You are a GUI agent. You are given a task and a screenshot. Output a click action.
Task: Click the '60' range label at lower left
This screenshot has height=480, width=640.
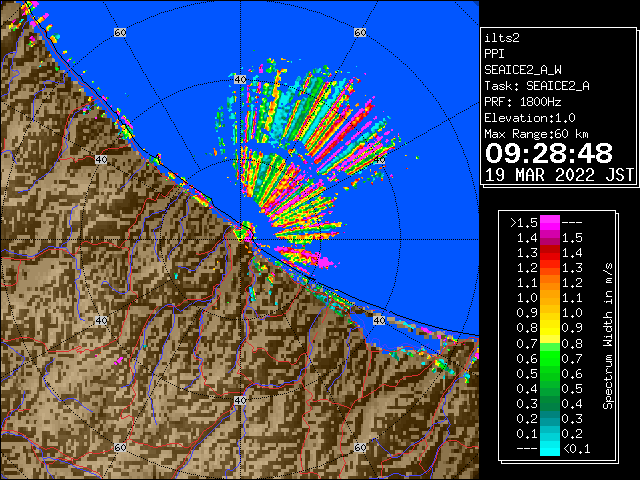point(120,447)
